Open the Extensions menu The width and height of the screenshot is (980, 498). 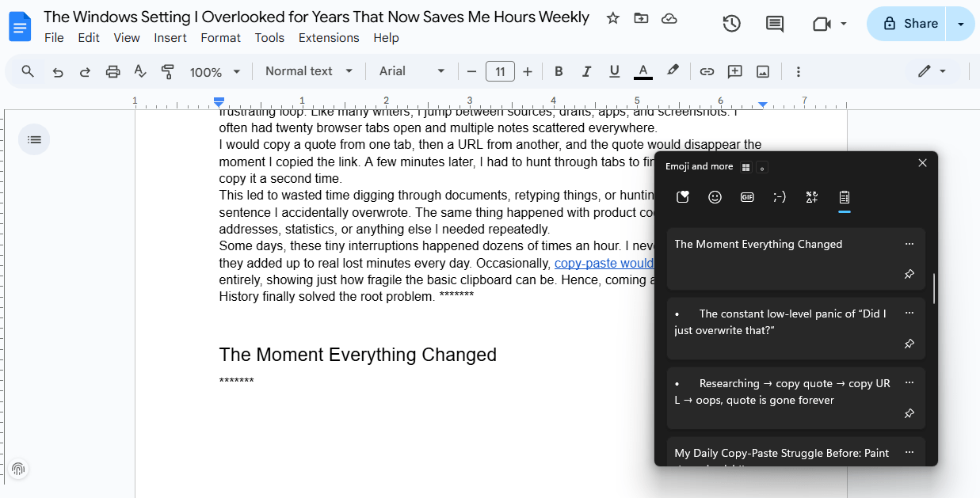click(328, 38)
